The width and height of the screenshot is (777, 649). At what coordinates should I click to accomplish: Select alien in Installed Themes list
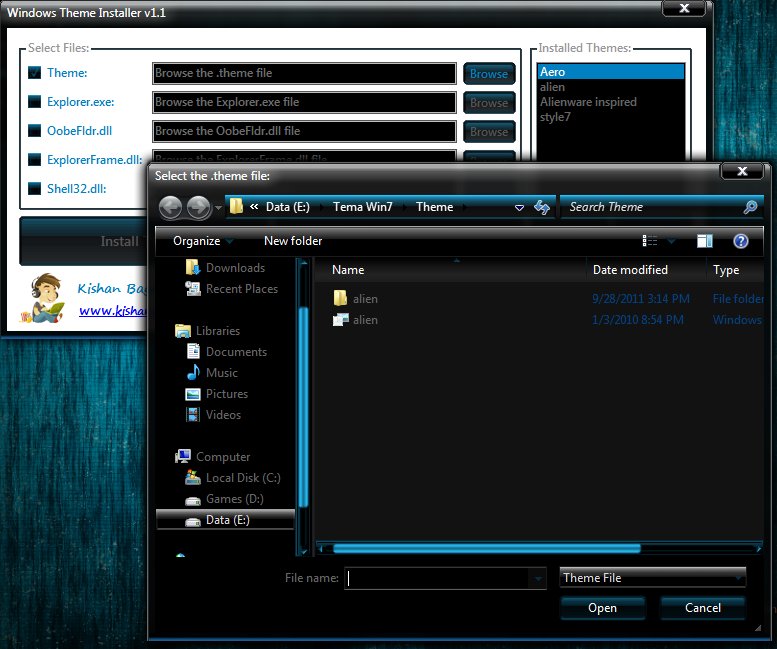[610, 87]
